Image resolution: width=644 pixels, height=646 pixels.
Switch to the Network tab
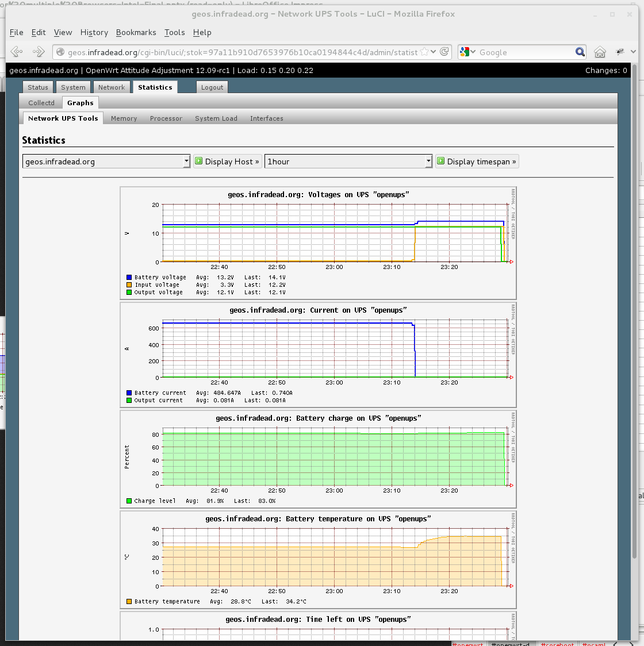coord(111,87)
